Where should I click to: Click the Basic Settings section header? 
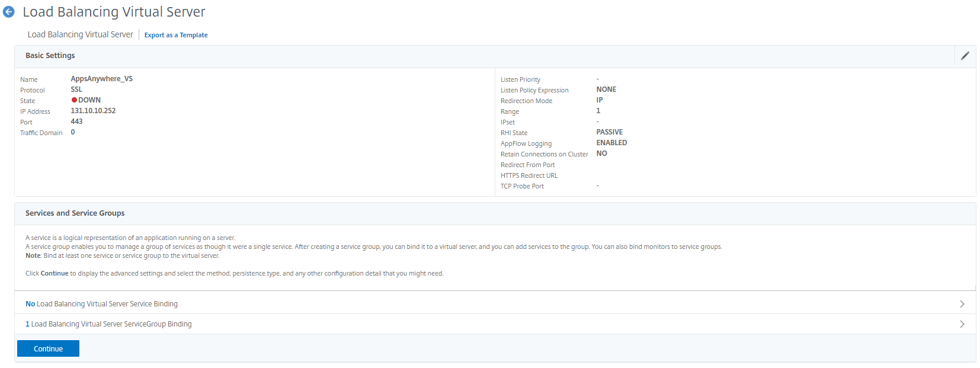(50, 56)
